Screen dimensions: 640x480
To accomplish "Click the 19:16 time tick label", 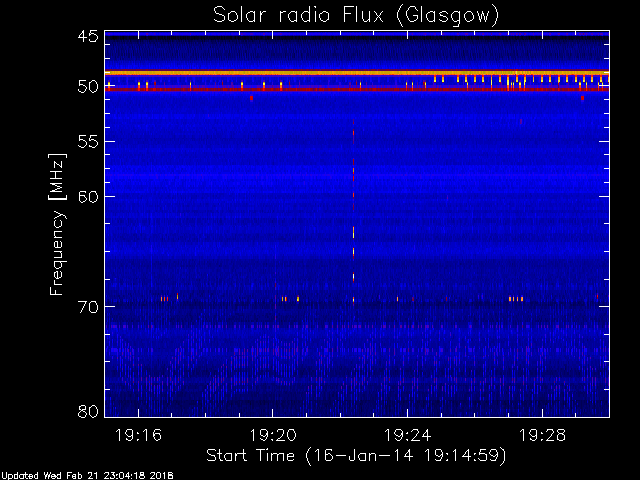I will [138, 435].
